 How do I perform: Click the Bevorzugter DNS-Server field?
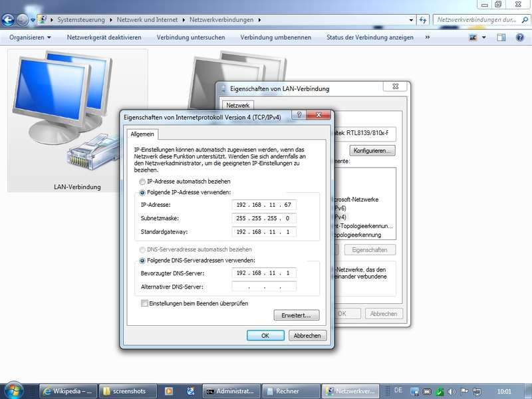[x=264, y=273]
